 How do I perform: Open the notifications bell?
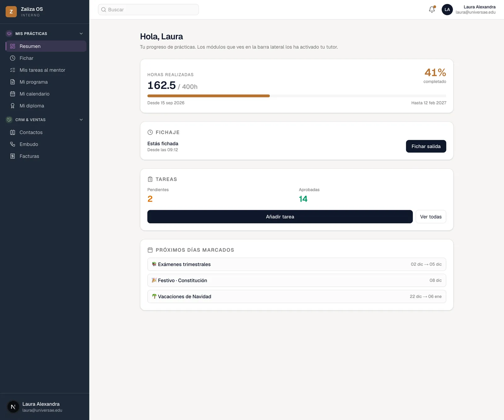(x=432, y=9)
